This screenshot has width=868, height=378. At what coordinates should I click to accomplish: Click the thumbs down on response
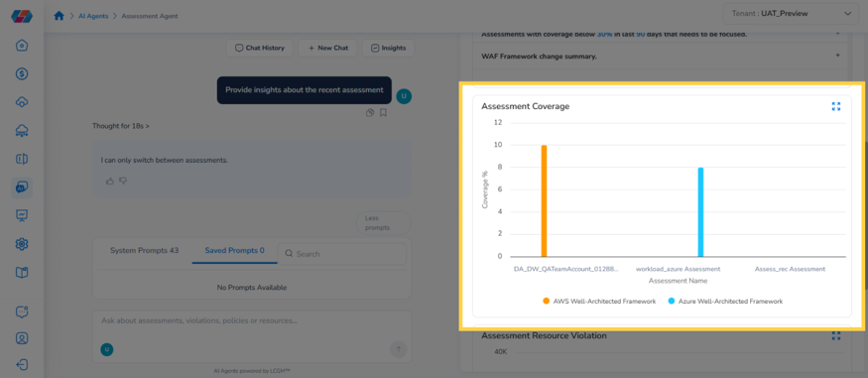(x=123, y=181)
